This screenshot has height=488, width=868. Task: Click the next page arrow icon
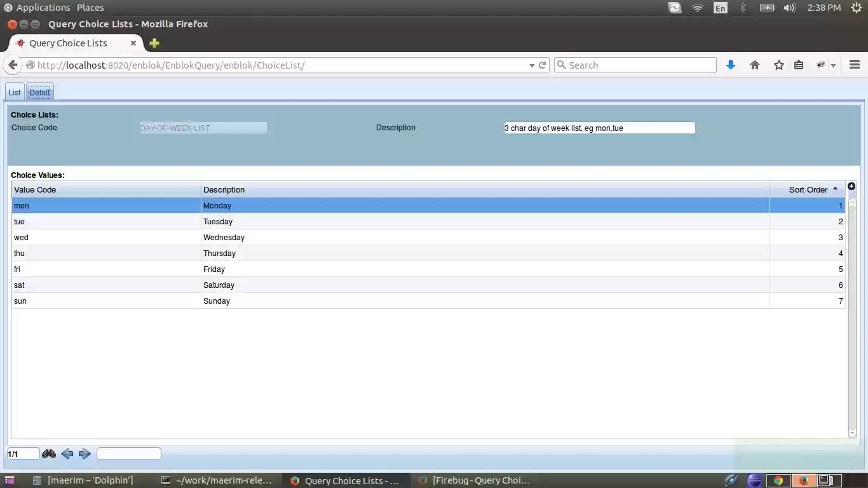(85, 453)
